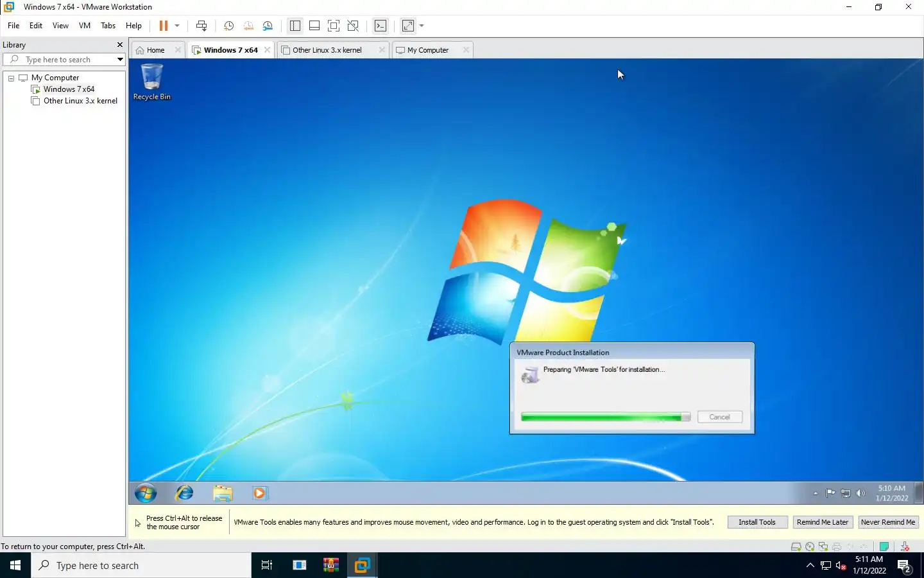Pause the virtual machine with the Suspend button
The width and height of the screenshot is (924, 578).
pos(164,26)
